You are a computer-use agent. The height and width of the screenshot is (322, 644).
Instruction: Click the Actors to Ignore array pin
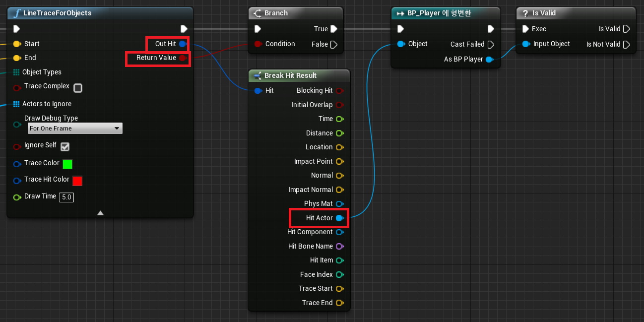pos(16,104)
